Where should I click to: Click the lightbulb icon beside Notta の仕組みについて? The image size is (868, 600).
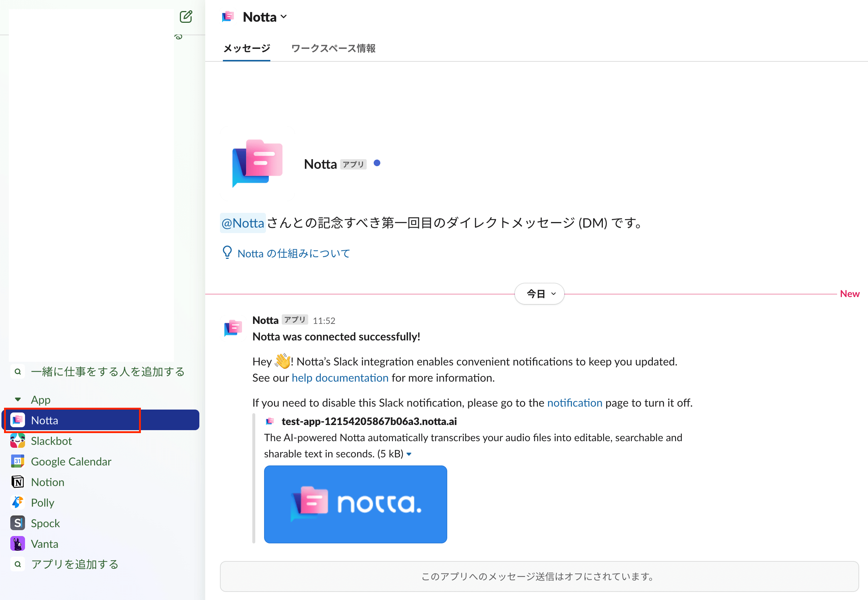227,252
